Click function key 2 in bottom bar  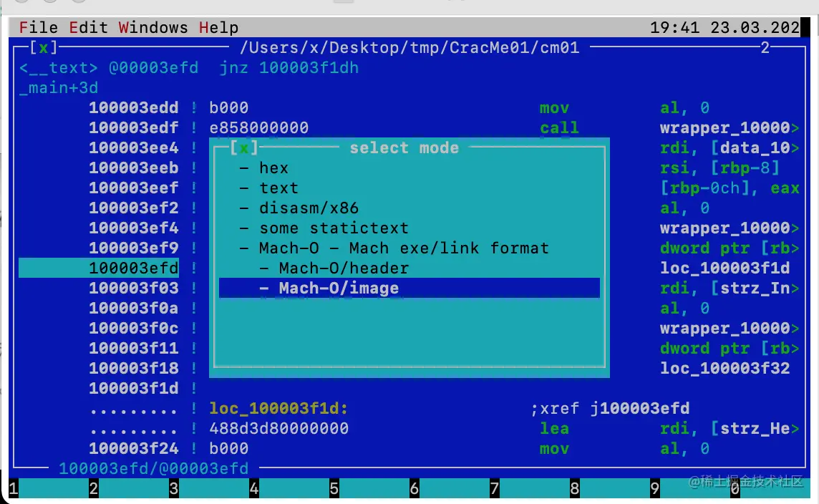[94, 489]
